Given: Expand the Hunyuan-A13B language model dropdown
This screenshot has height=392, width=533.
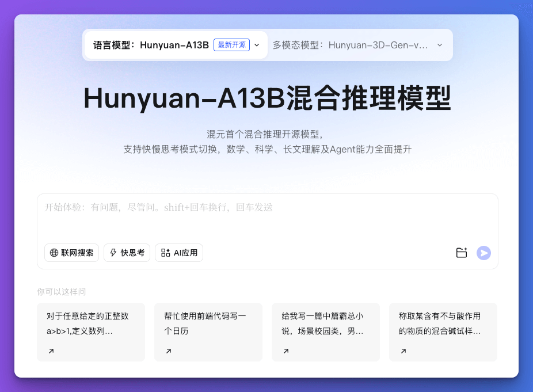Looking at the screenshot, I should [x=257, y=44].
